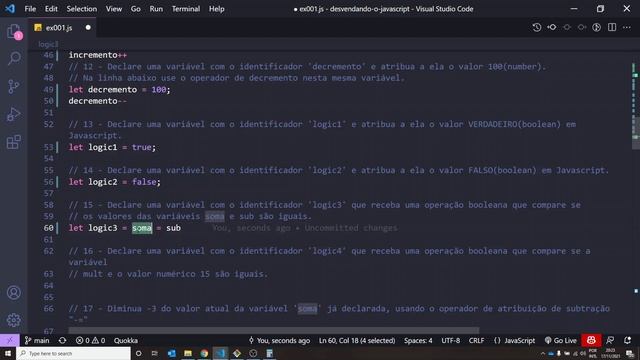Change indentation via Spaces: 4
Viewport: 640px width, 360px height.
(418, 340)
